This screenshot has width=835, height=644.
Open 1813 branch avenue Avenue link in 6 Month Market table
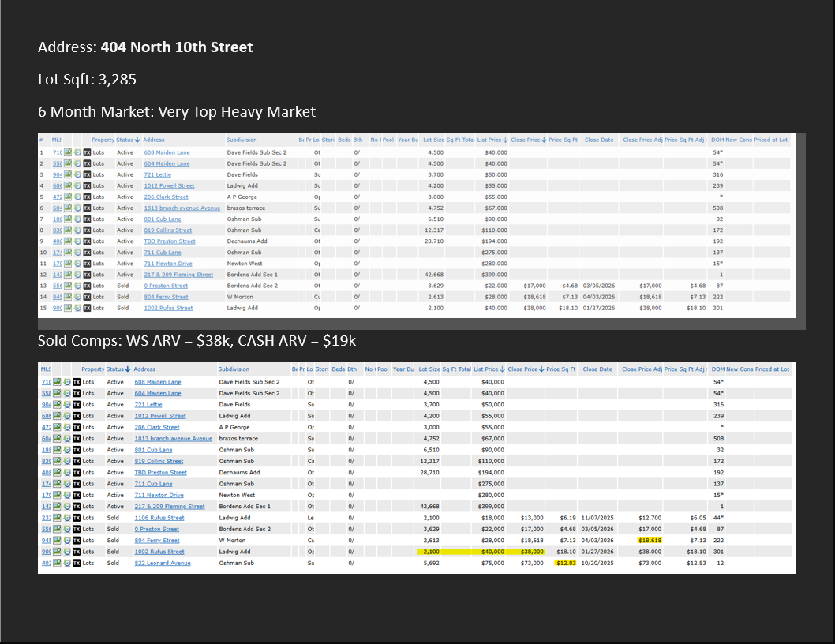(x=182, y=208)
